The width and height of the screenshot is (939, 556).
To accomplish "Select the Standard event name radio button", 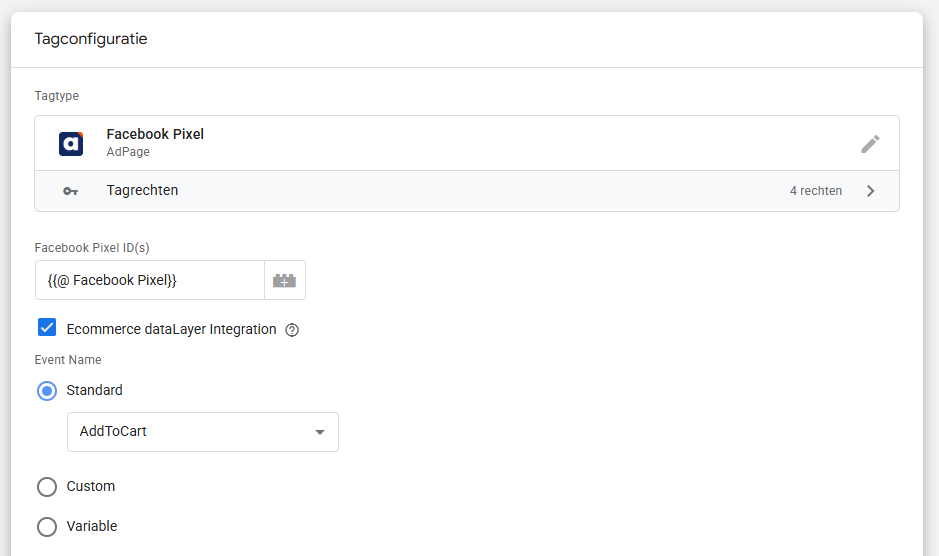I will [x=47, y=391].
